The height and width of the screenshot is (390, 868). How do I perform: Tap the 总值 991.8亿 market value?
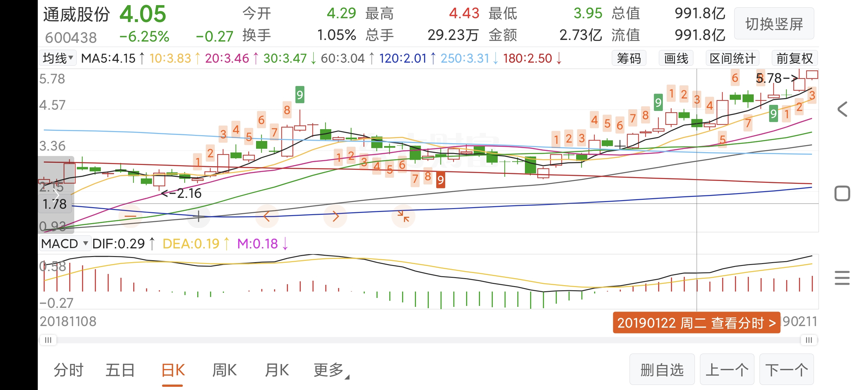pyautogui.click(x=669, y=14)
